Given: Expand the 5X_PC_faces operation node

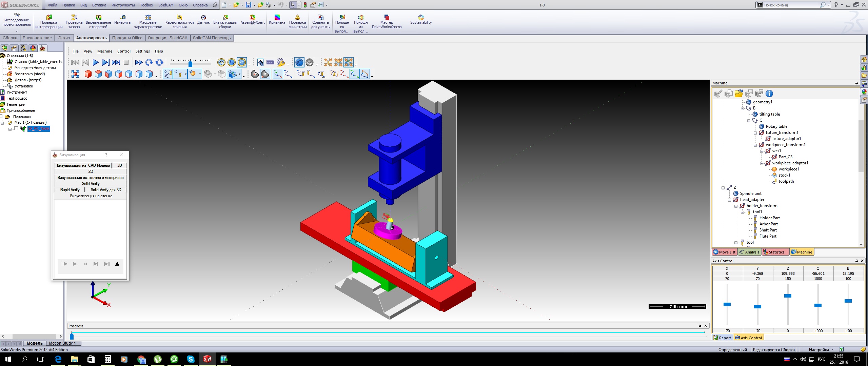Looking at the screenshot, I should tap(10, 129).
